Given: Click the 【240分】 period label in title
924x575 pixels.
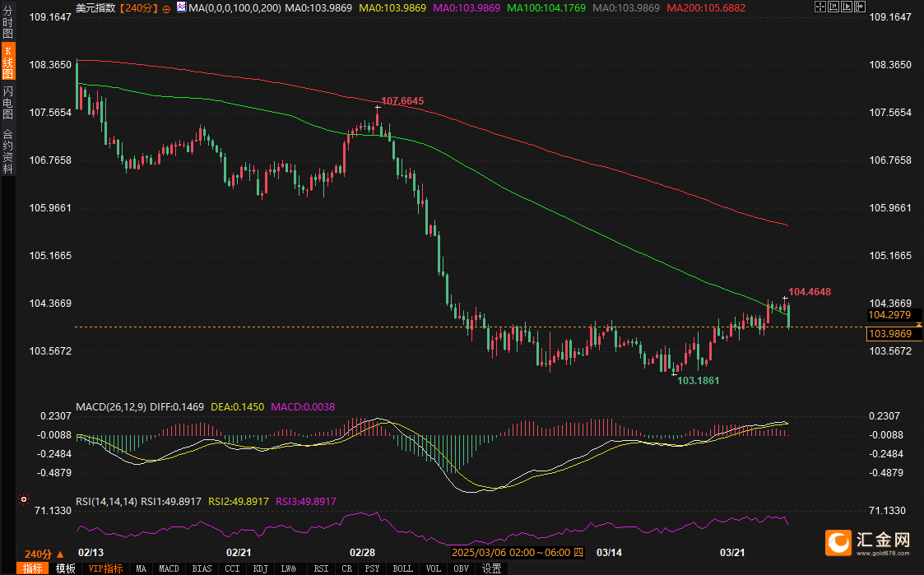Looking at the screenshot, I should tap(138, 8).
